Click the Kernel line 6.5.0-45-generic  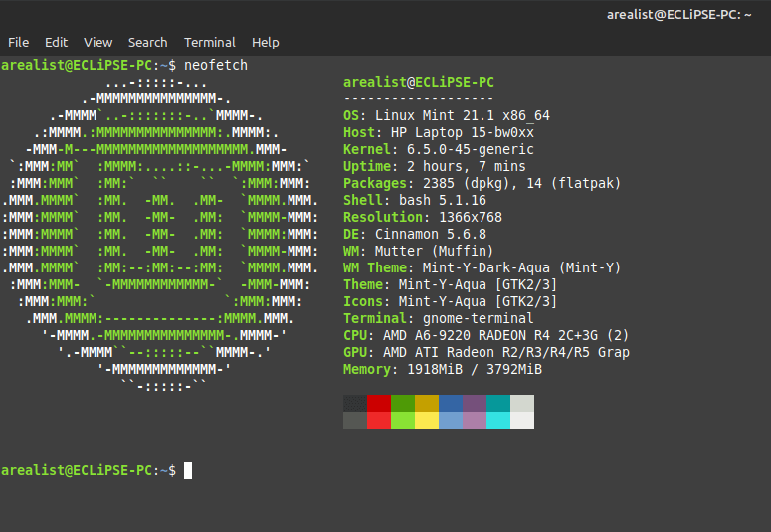439,149
